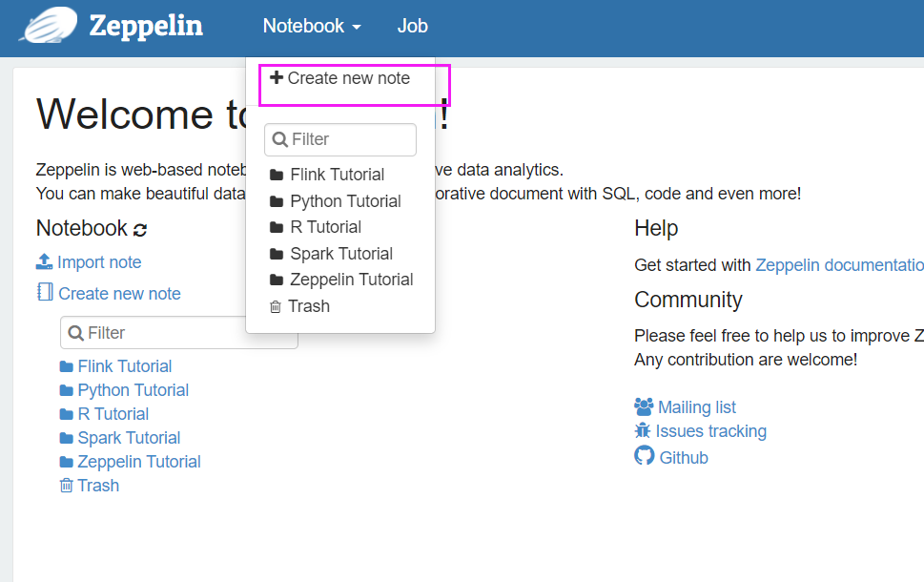924x582 pixels.
Task: Click the notebook icon beside Create new note
Action: [x=45, y=293]
